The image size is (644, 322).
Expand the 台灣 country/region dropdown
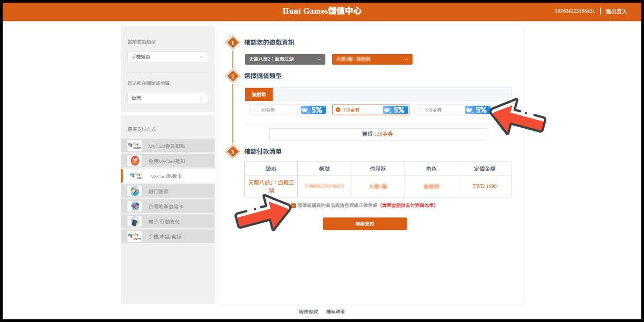click(x=167, y=98)
